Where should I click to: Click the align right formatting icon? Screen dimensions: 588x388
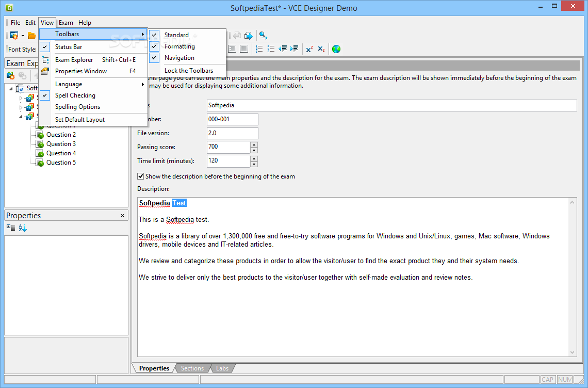[232, 49]
